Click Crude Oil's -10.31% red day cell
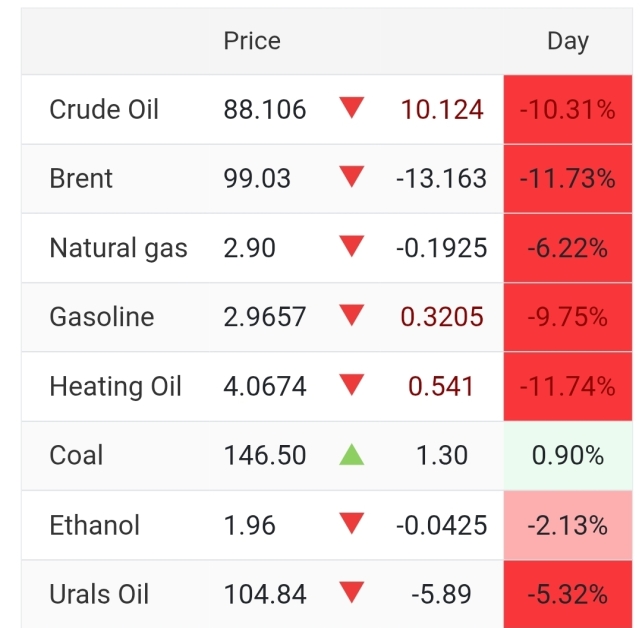The image size is (642, 628). pos(567,109)
